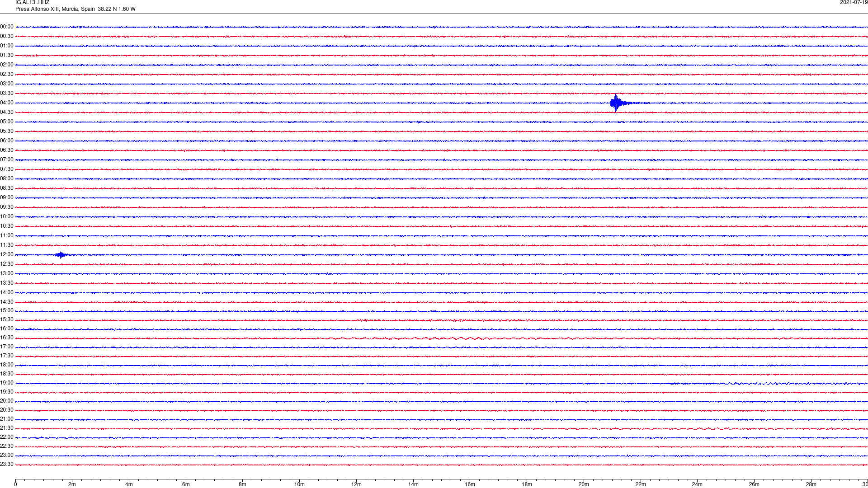Click the 8m axis tick label
The image size is (868, 488).
[x=243, y=485]
